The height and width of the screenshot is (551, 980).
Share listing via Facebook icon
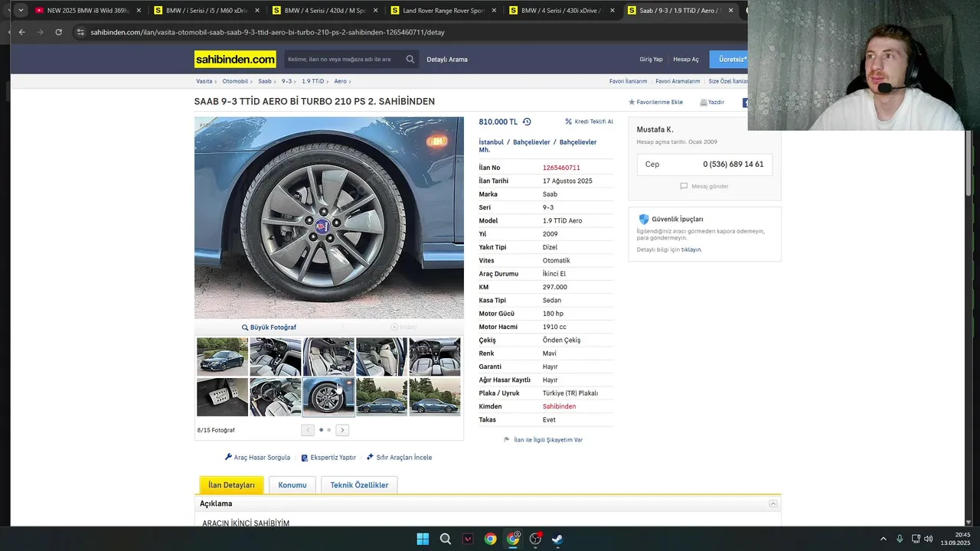pos(745,102)
